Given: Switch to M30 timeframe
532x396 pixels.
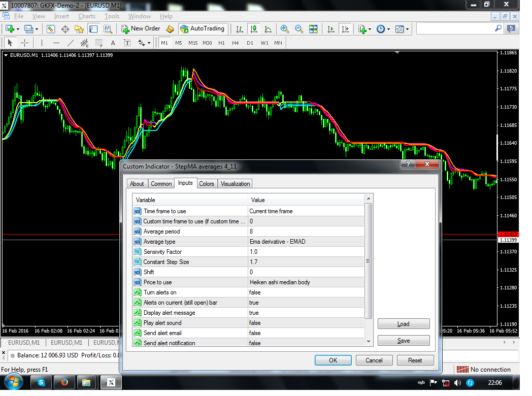Looking at the screenshot, I should pos(207,43).
